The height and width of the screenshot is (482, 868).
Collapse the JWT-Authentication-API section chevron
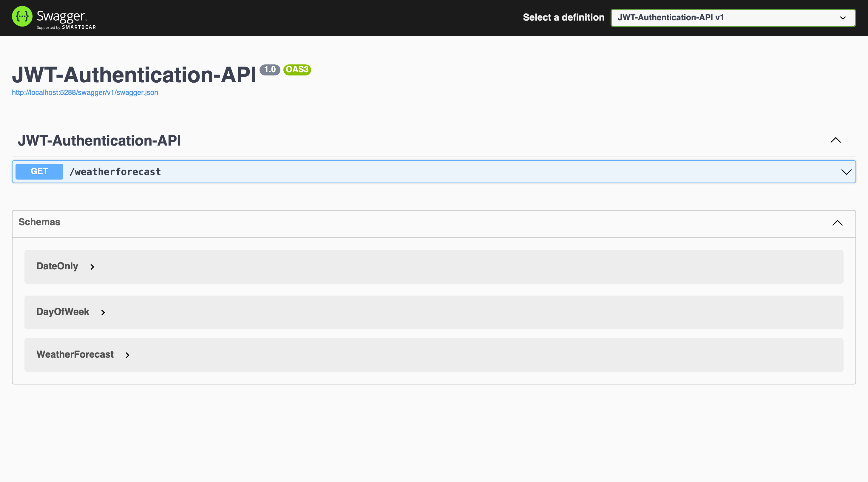pos(836,140)
